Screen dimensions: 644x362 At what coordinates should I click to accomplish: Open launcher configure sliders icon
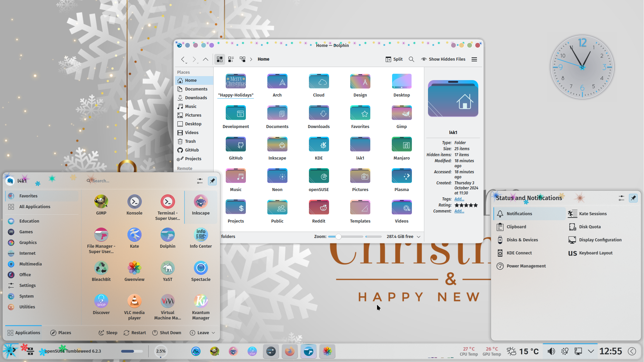200,181
